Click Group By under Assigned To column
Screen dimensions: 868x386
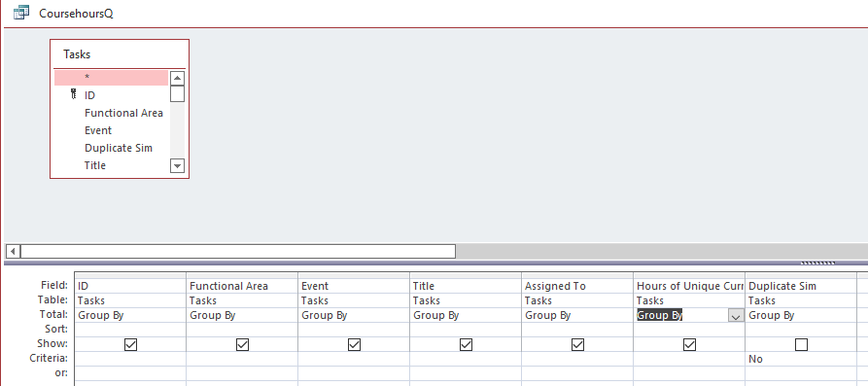[x=548, y=315]
